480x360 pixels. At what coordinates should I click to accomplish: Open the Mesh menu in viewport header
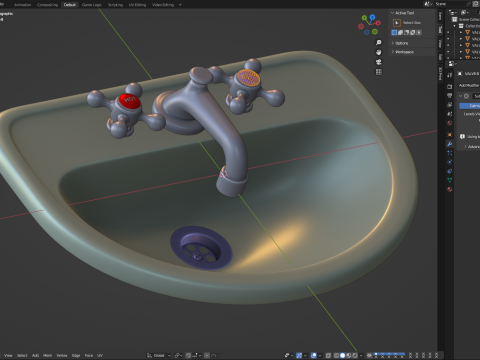[x=47, y=355]
